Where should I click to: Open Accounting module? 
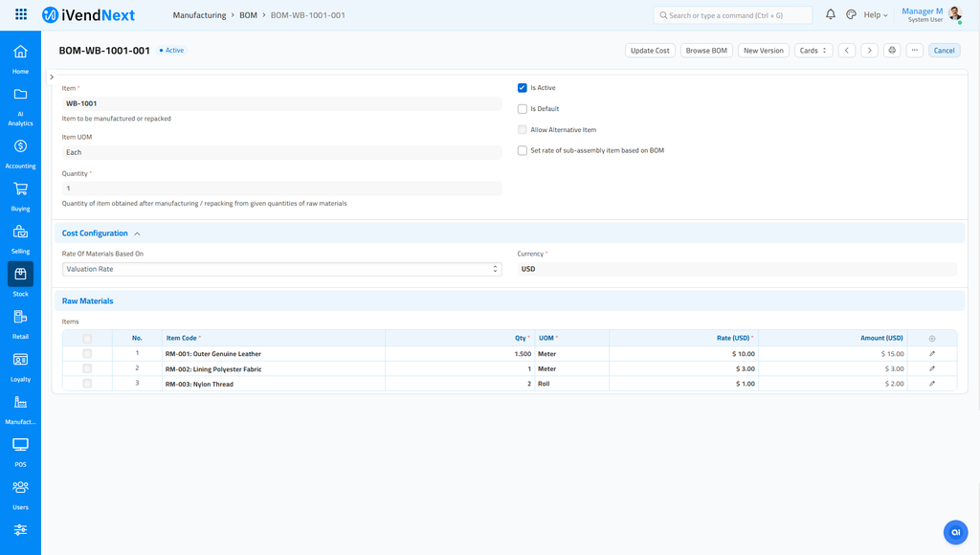[21, 154]
